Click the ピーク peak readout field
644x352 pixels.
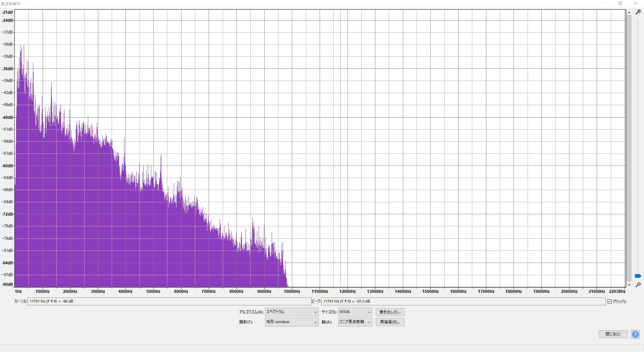(463, 301)
